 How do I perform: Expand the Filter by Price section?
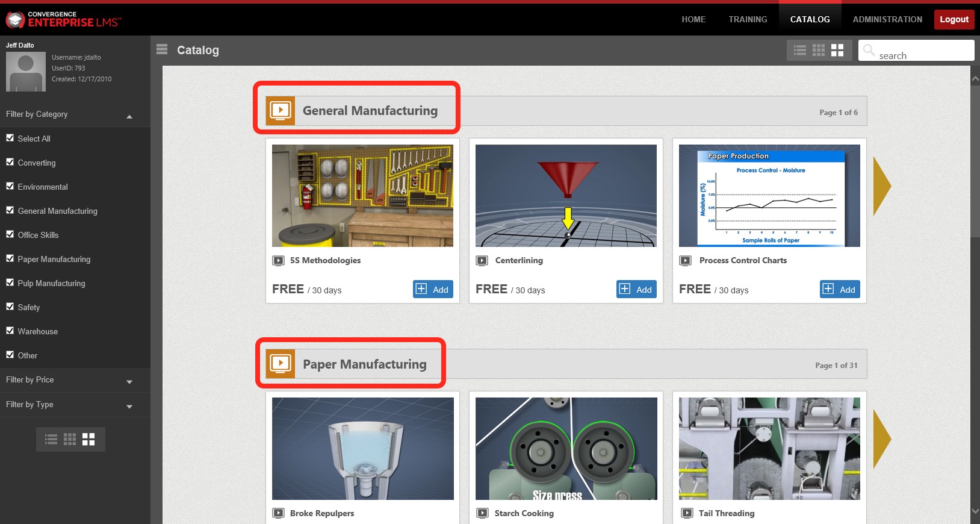coord(129,382)
